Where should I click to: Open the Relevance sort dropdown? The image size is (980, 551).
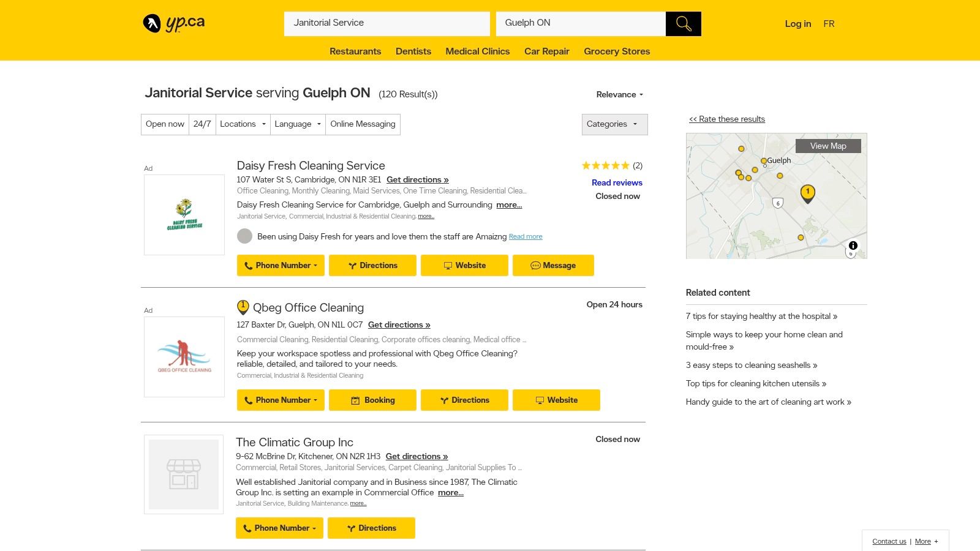click(x=620, y=94)
